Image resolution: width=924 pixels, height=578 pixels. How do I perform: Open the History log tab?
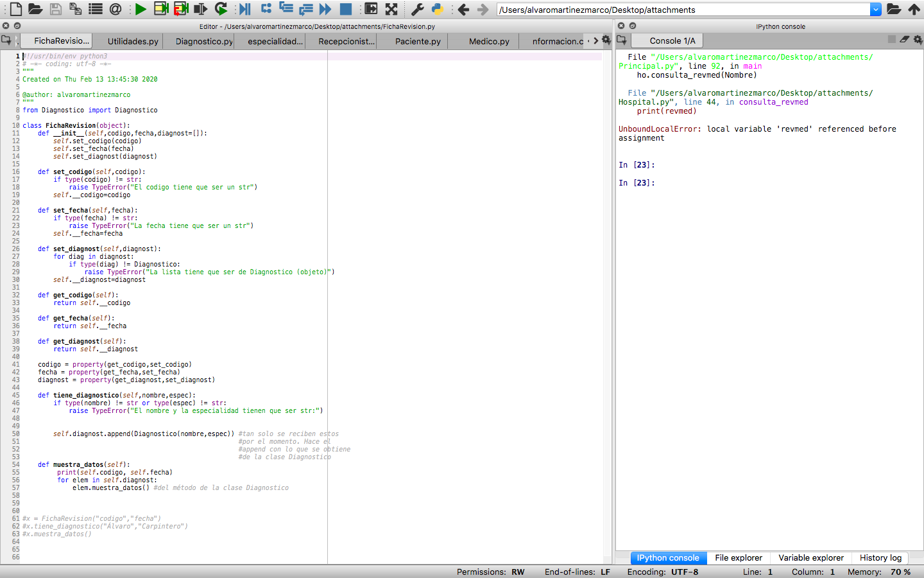[880, 558]
